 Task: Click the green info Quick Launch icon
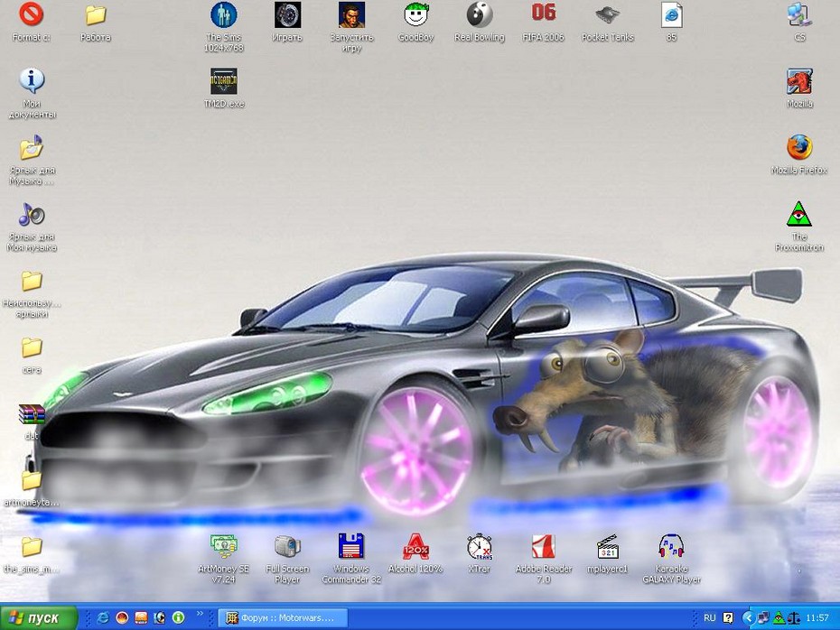click(179, 617)
